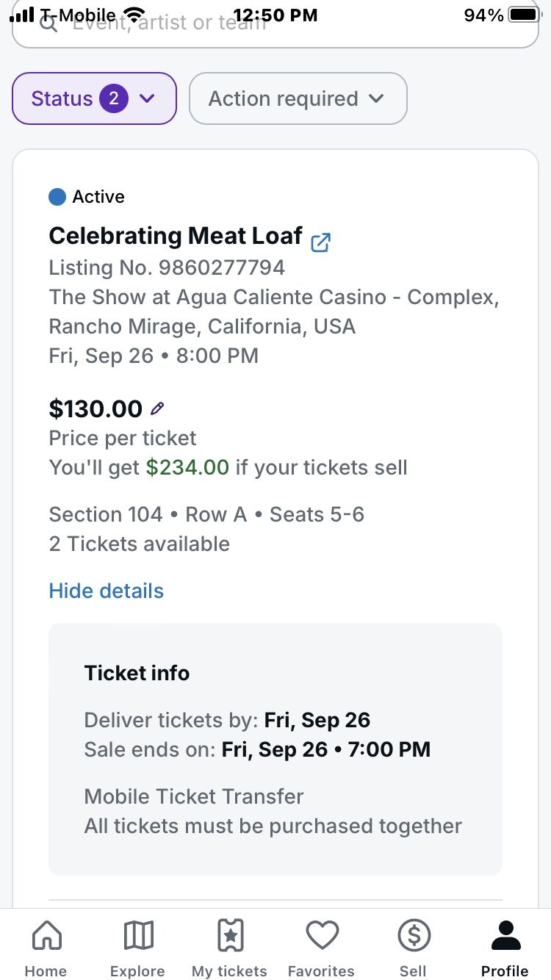Tap the $130.00 price per ticket
The image size is (551, 980).
click(96, 408)
